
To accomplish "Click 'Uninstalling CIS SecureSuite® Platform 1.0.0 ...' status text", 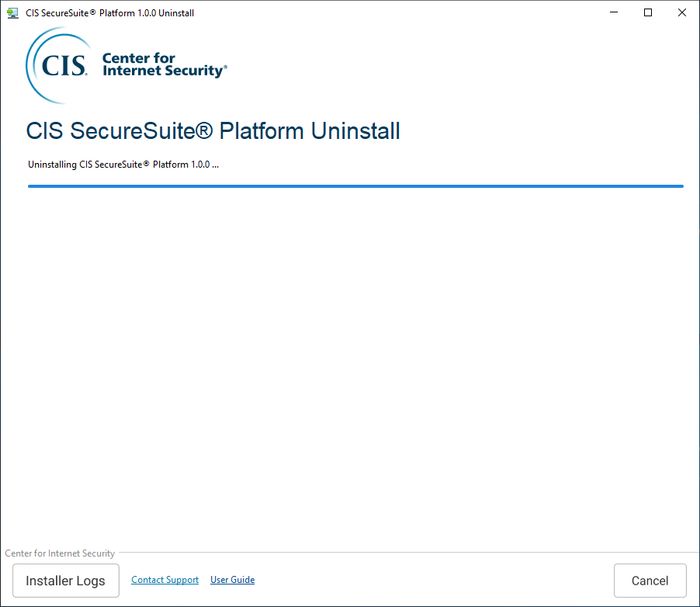I will 123,165.
